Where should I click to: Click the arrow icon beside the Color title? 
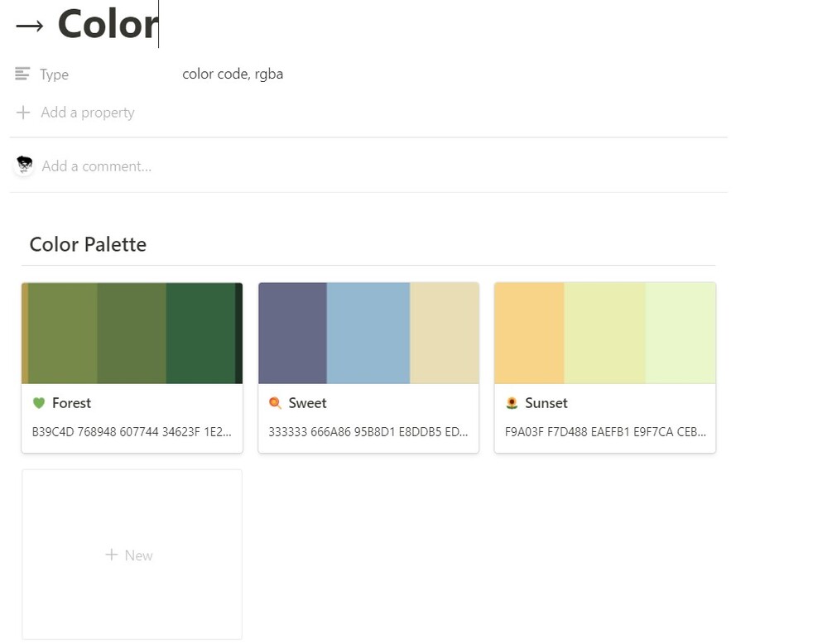[30, 26]
